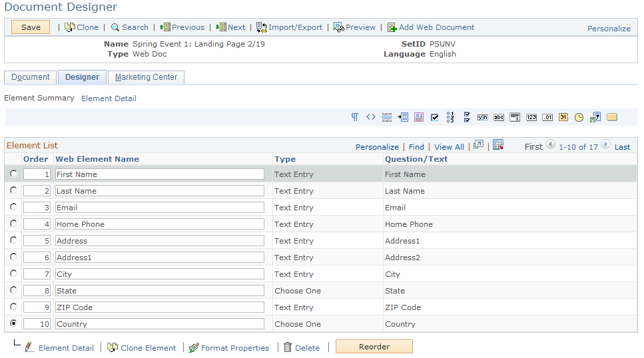Edit order number field for Country row

point(37,324)
